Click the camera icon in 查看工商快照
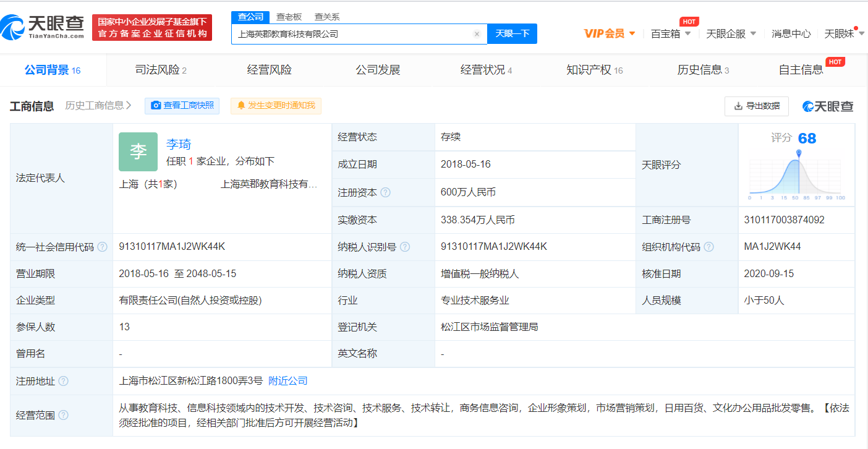Viewport: 868px width, 449px height. [156, 106]
